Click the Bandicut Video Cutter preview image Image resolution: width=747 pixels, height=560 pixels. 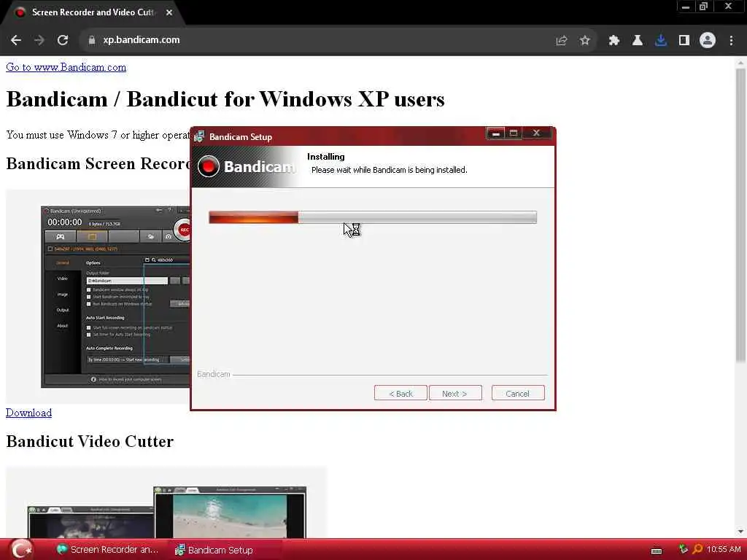(x=166, y=503)
